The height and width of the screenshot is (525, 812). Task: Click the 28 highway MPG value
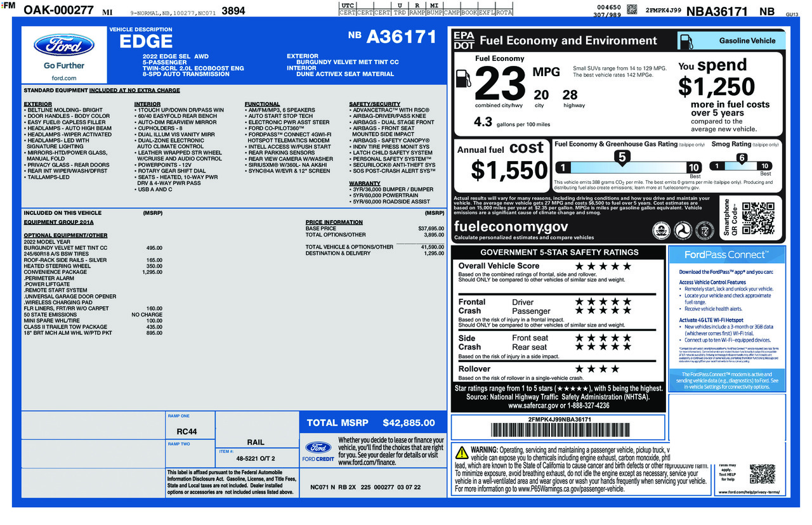click(x=570, y=95)
